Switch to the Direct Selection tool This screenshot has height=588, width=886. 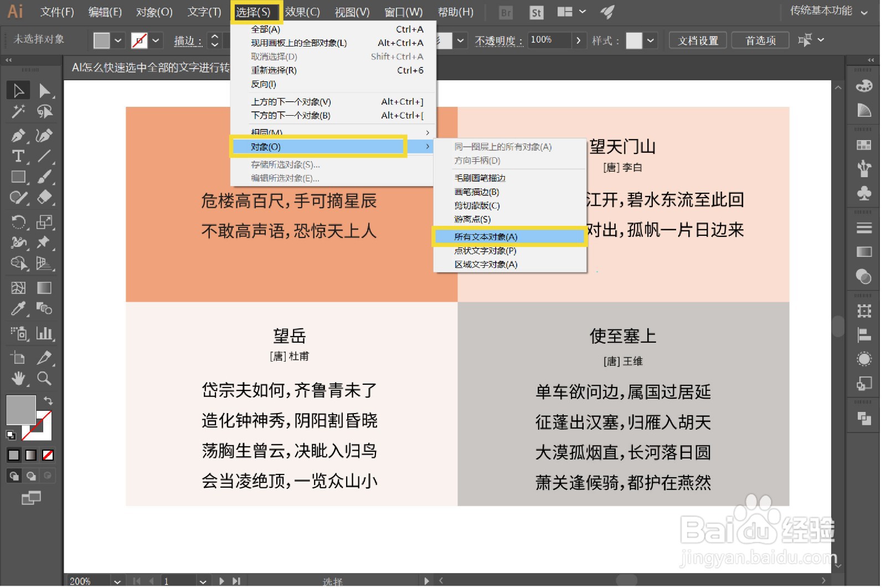pos(45,90)
